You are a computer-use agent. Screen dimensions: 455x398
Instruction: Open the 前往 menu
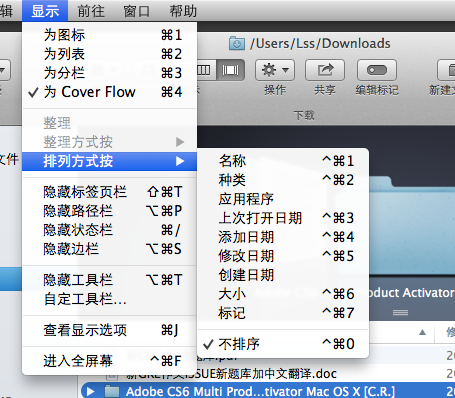pyautogui.click(x=91, y=11)
